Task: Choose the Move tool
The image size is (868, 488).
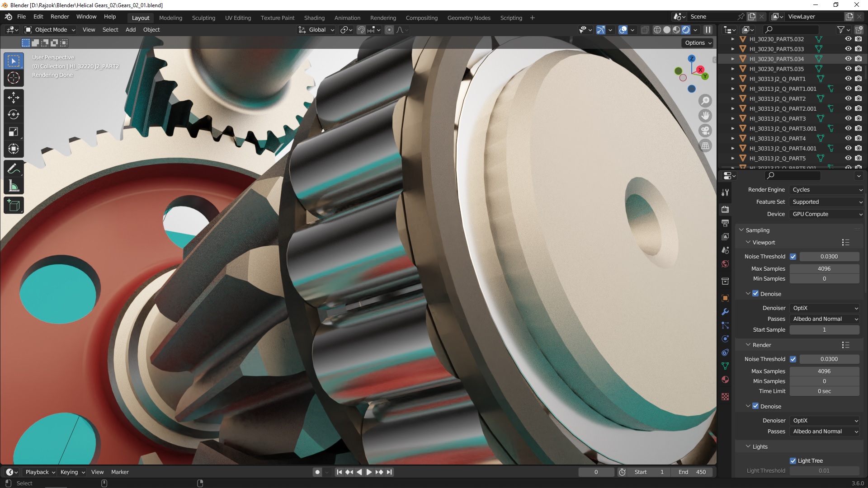Action: tap(14, 97)
